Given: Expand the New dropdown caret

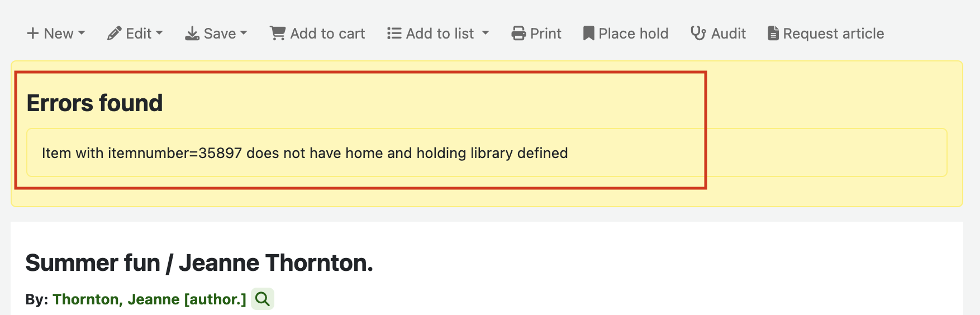Looking at the screenshot, I should click(x=82, y=33).
